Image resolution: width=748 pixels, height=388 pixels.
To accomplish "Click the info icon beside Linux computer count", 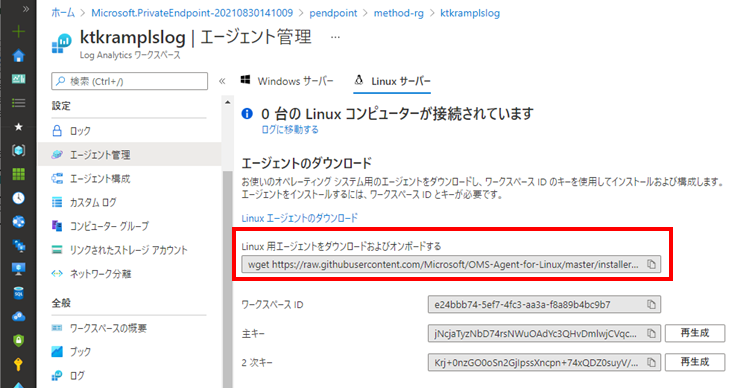I will click(247, 114).
